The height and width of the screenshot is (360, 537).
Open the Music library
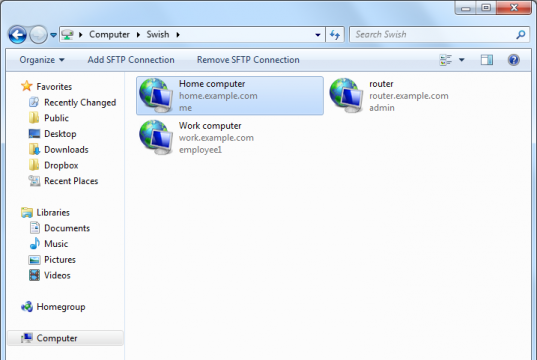[x=56, y=244]
